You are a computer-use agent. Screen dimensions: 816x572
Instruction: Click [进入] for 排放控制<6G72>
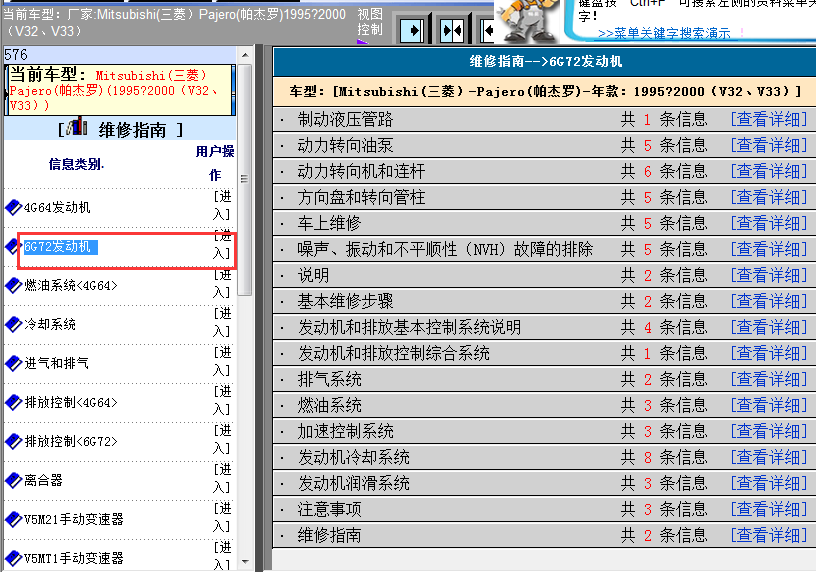[222, 439]
